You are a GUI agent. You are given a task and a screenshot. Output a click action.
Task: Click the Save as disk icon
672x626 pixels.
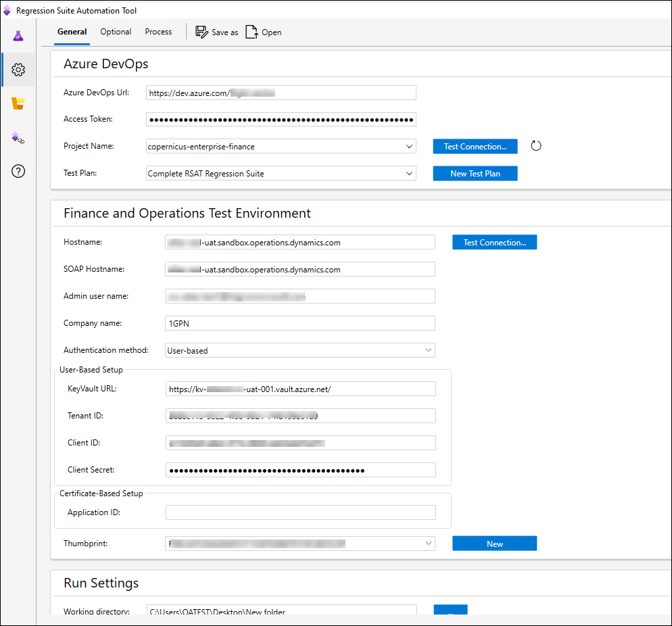point(201,32)
